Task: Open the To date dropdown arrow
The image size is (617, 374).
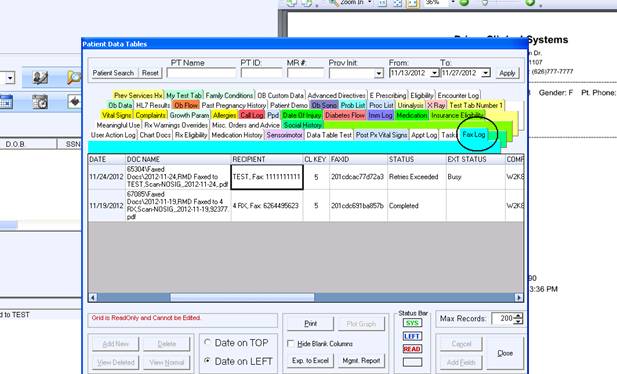Action: (x=486, y=73)
